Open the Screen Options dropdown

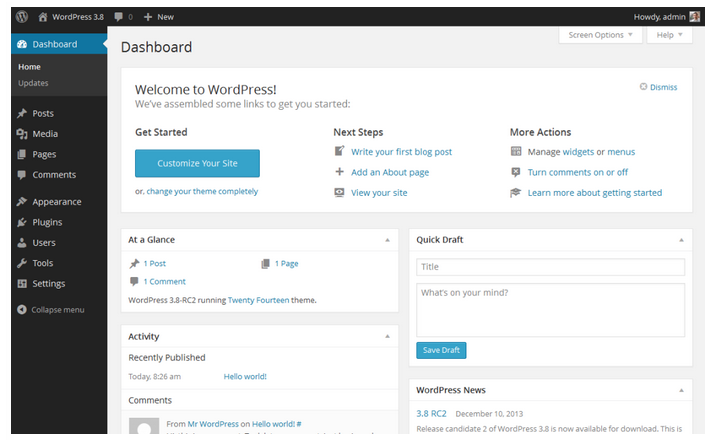[x=600, y=35]
